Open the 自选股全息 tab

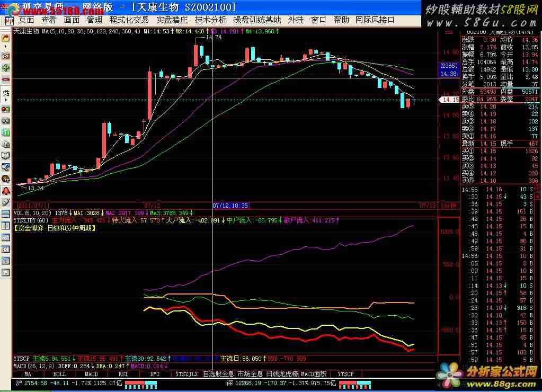point(218,374)
